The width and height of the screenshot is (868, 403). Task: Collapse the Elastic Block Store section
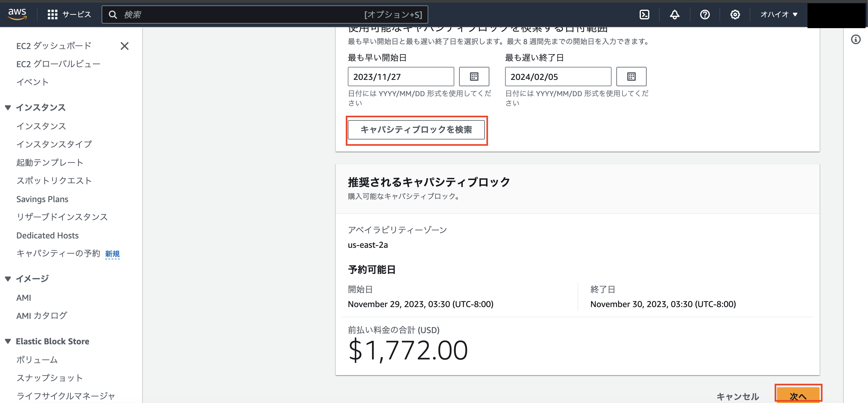click(8, 341)
